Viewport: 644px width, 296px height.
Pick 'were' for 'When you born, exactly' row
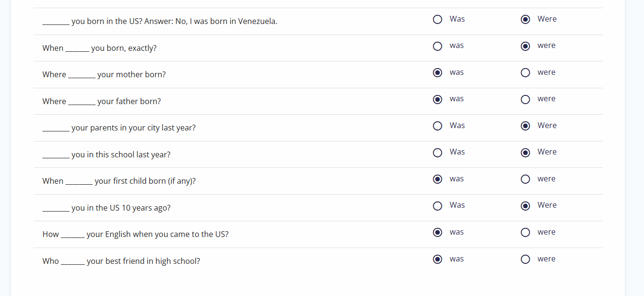coord(526,46)
